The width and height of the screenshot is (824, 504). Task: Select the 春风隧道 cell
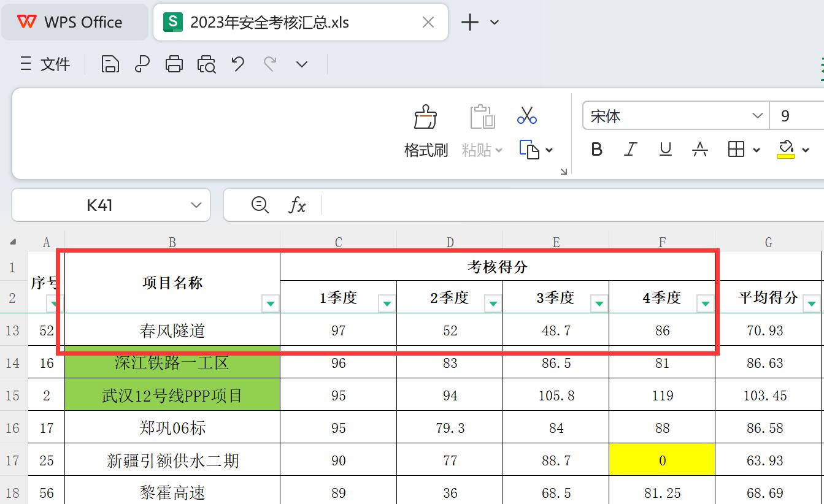point(172,330)
